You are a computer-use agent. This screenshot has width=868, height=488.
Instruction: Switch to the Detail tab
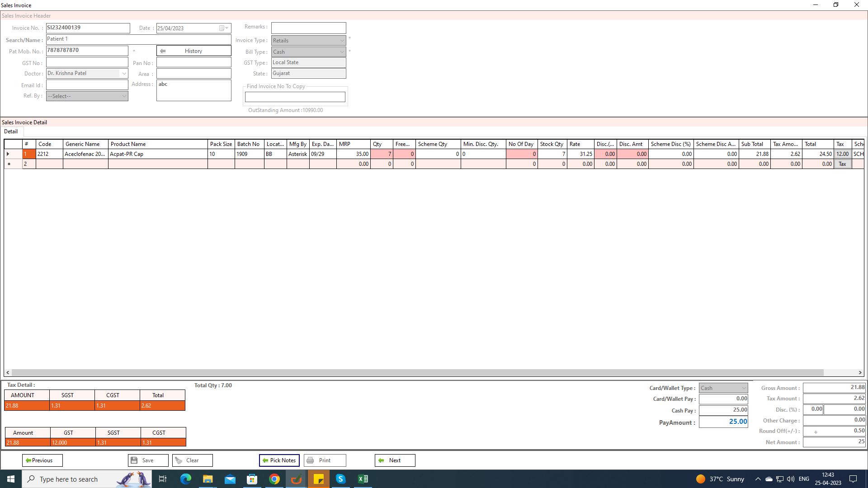pyautogui.click(x=11, y=131)
